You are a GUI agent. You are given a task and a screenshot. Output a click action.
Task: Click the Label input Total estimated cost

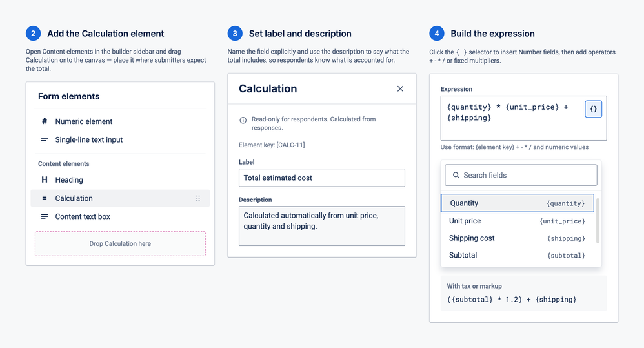[x=321, y=178]
